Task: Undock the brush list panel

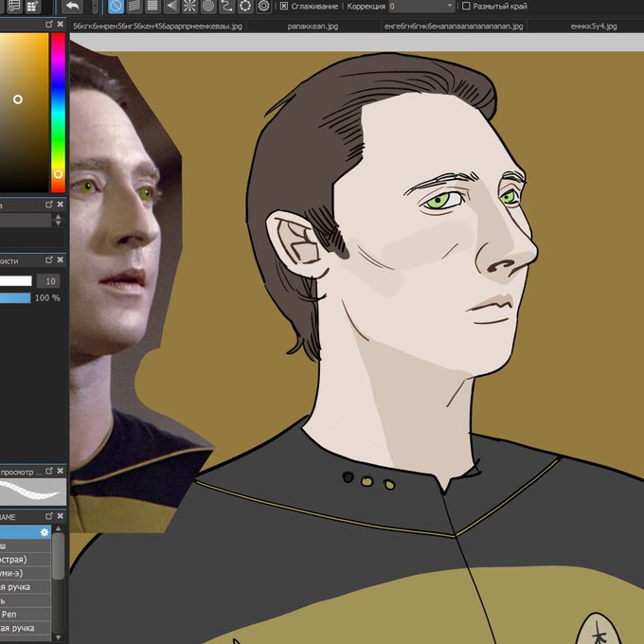Action: (x=49, y=516)
